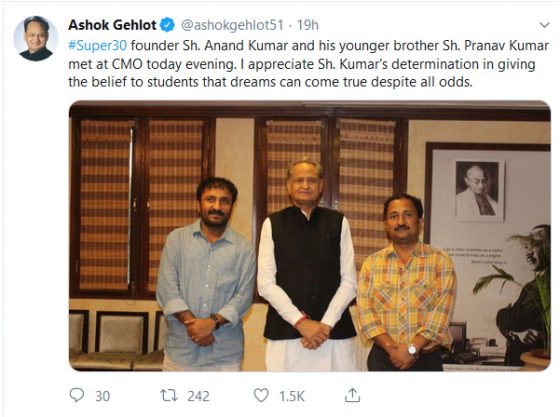Image resolution: width=560 pixels, height=417 pixels.
Task: Click the Gandhi portrait in the photo
Action: point(479,190)
